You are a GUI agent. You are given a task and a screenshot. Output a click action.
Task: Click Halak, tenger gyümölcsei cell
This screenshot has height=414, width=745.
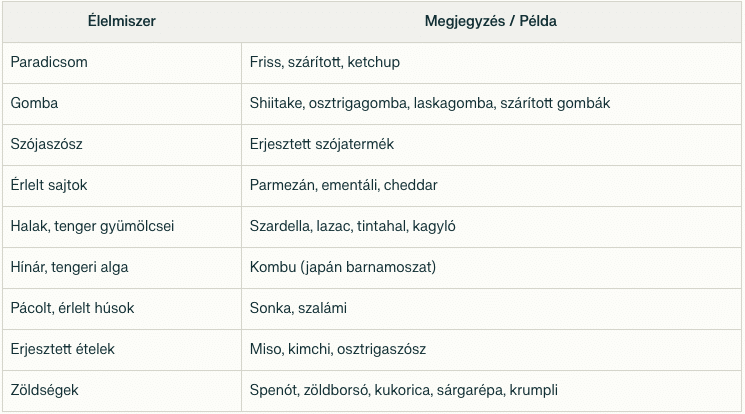click(x=122, y=227)
